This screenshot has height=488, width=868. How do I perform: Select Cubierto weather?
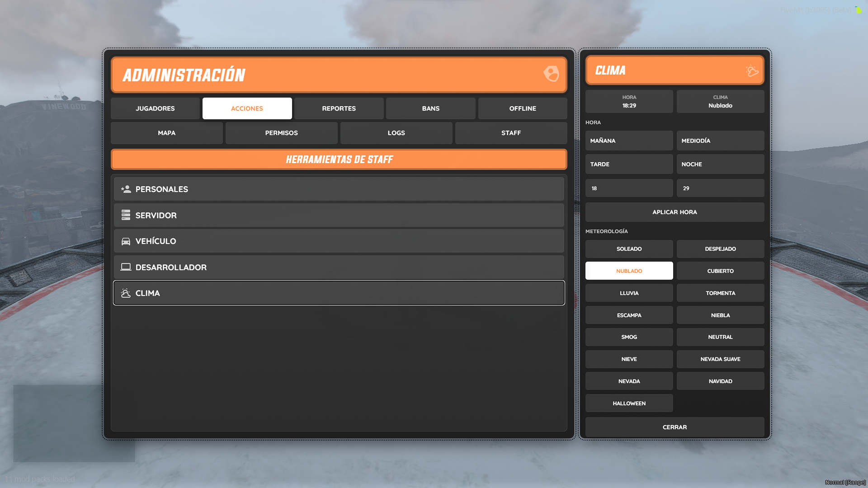[720, 271]
